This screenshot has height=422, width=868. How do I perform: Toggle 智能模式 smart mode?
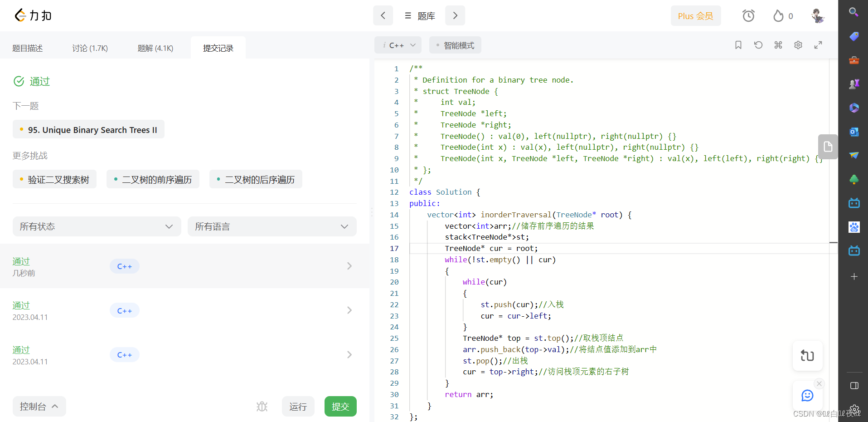455,45
